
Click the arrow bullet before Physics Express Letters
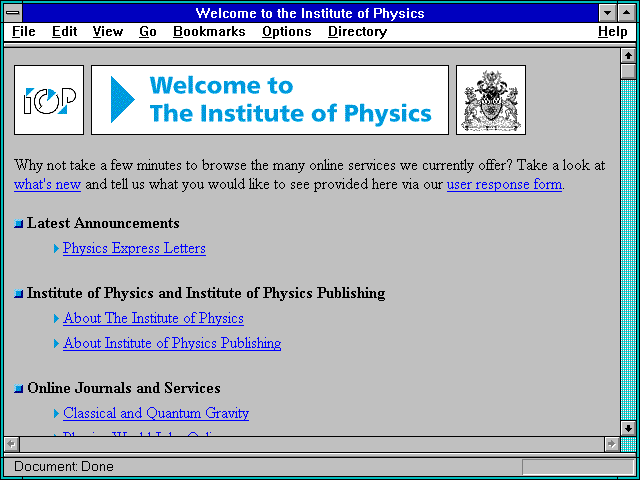(56, 249)
